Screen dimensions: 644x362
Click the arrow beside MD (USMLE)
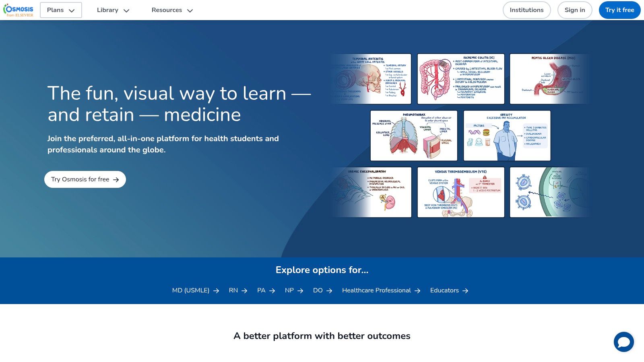(216, 291)
